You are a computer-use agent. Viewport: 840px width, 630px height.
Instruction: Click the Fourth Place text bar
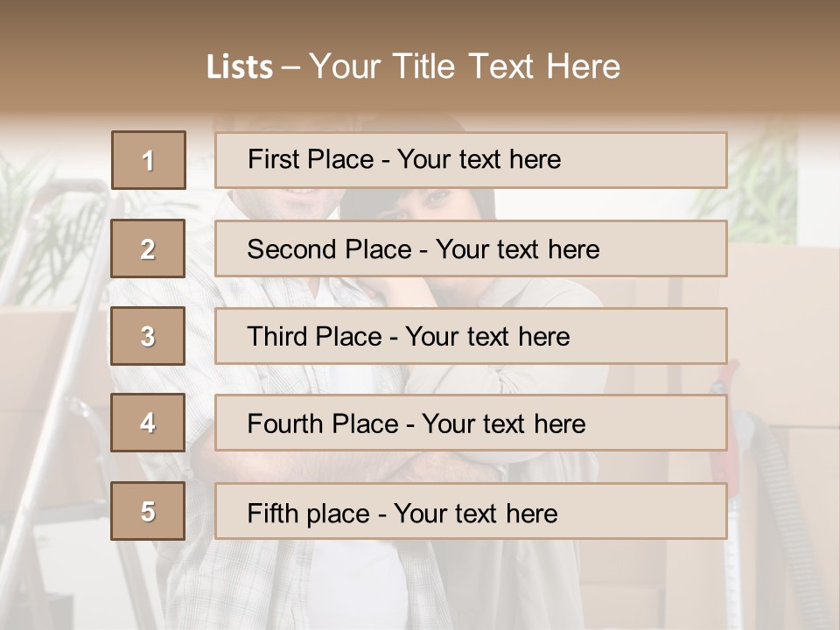click(x=471, y=423)
